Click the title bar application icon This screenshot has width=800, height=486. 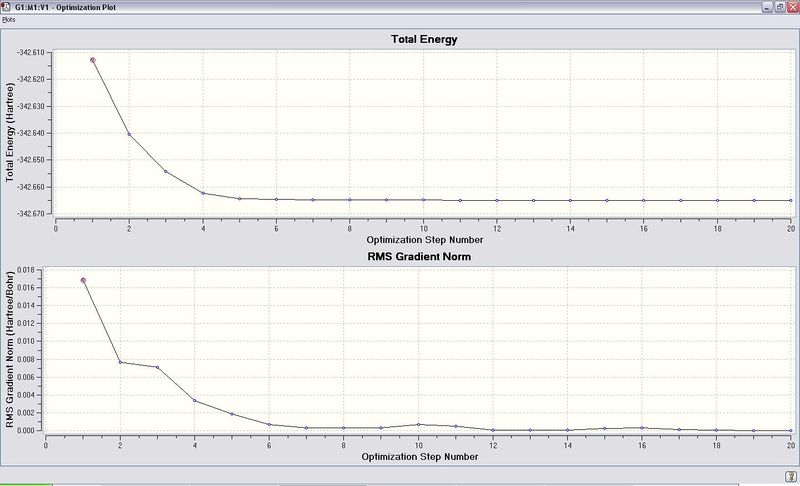pyautogui.click(x=6, y=7)
